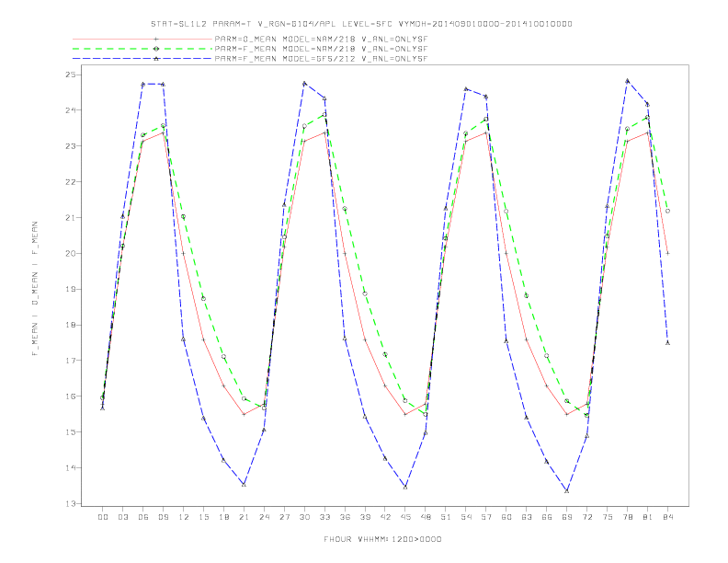Click the red solid line legend sample
This screenshot has height=563, width=728.
(x=142, y=39)
